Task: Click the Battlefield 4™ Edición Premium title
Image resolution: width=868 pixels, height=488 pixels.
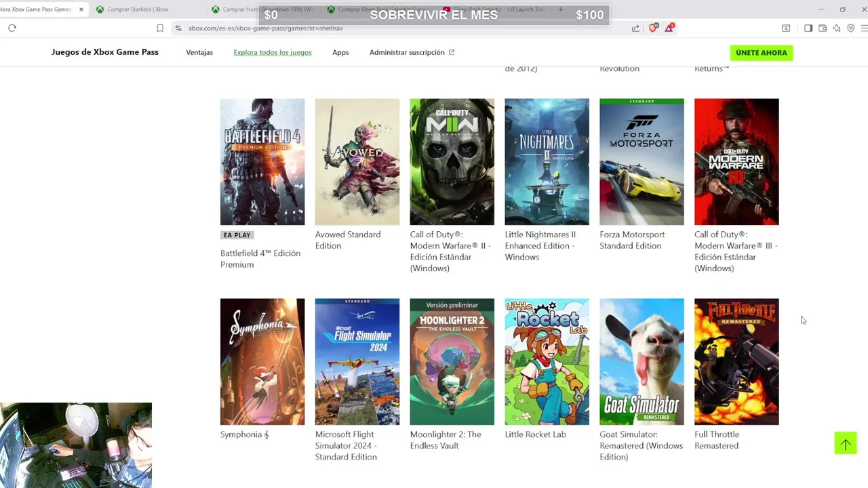Action: (260, 259)
